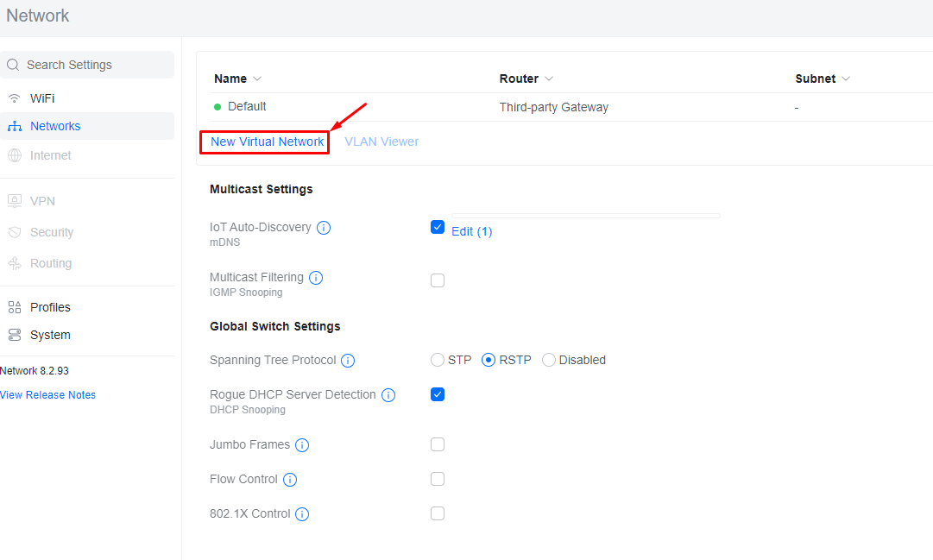Click the System settings icon
This screenshot has width=933, height=560.
pos(15,335)
